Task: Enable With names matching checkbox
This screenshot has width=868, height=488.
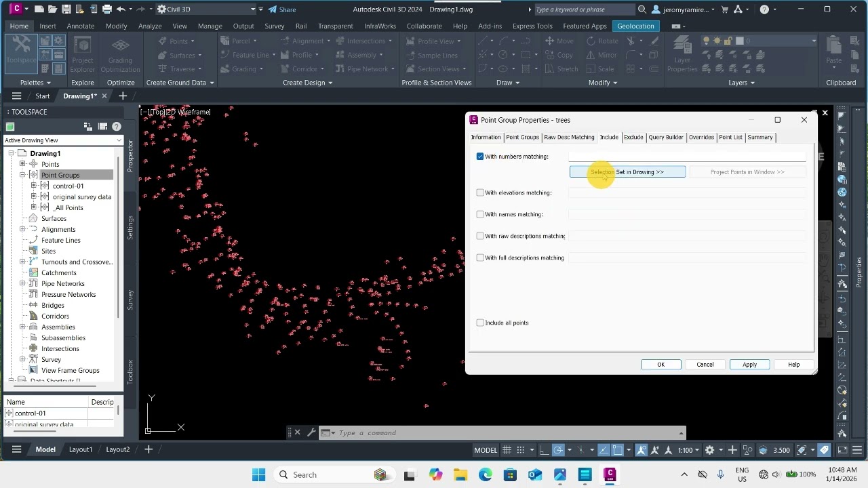Action: (480, 214)
